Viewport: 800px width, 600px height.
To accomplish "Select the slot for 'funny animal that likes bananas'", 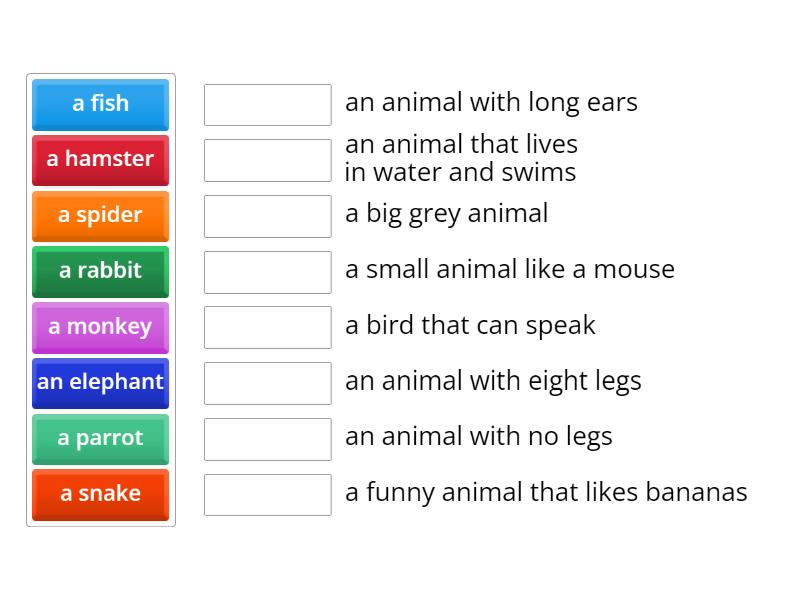I will (x=267, y=495).
